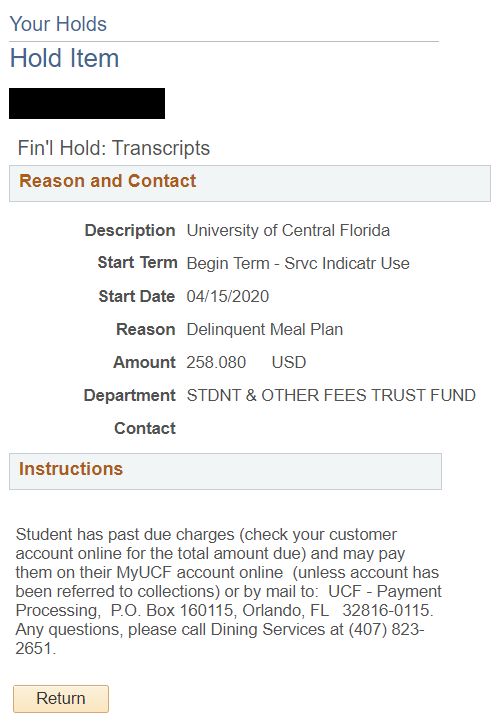
Task: Open the Your Holds heading link
Action: point(58,24)
